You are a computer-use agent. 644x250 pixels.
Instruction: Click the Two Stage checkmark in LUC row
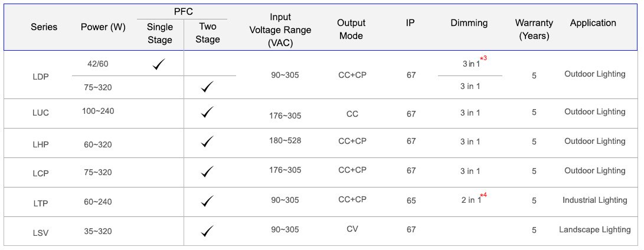(207, 112)
